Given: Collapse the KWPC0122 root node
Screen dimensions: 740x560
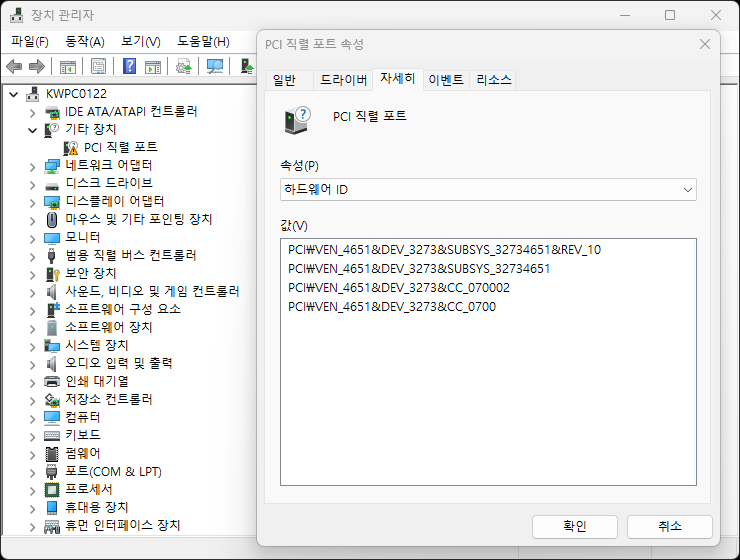Looking at the screenshot, I should pyautogui.click(x=14, y=94).
